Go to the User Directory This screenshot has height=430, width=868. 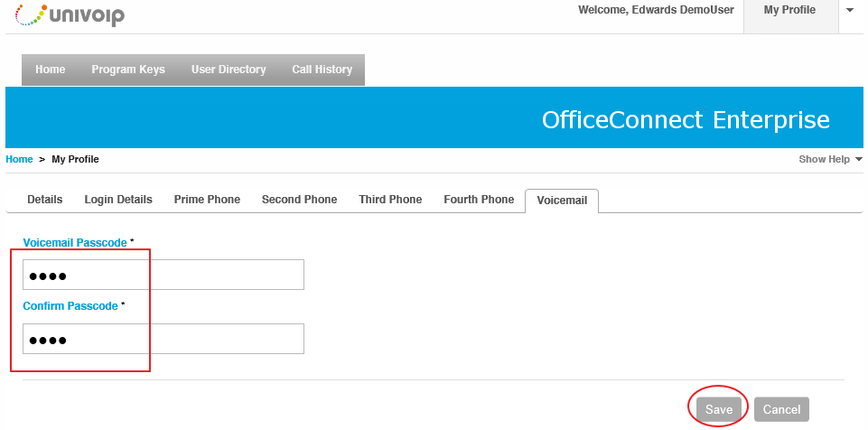tap(229, 70)
